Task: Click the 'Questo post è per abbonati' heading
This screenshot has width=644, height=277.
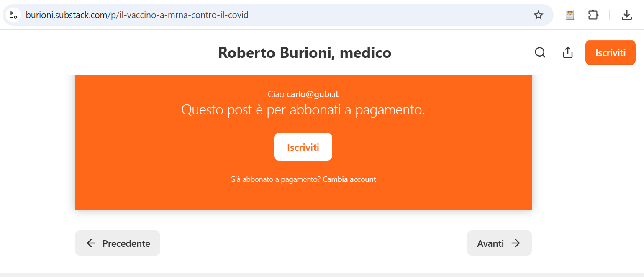Action: (x=303, y=110)
